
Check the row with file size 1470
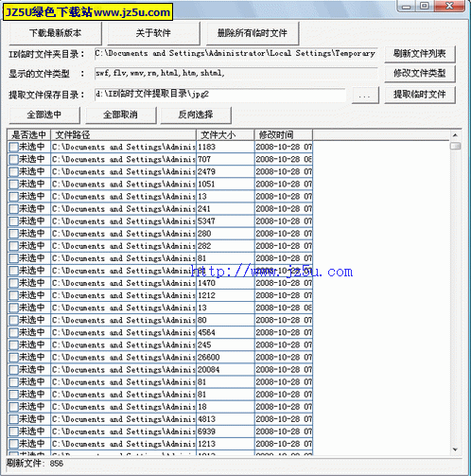[13, 283]
